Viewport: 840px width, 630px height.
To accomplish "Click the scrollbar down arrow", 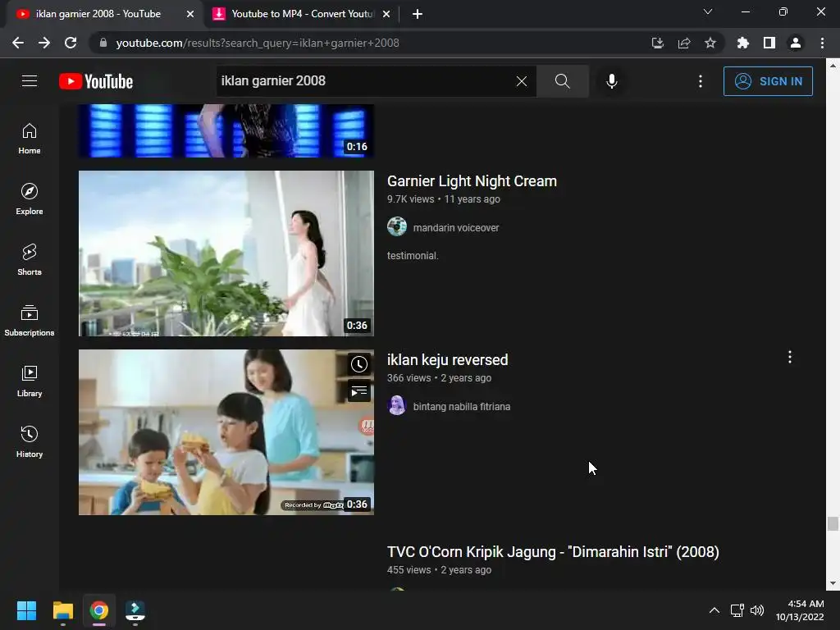I will coord(833,583).
